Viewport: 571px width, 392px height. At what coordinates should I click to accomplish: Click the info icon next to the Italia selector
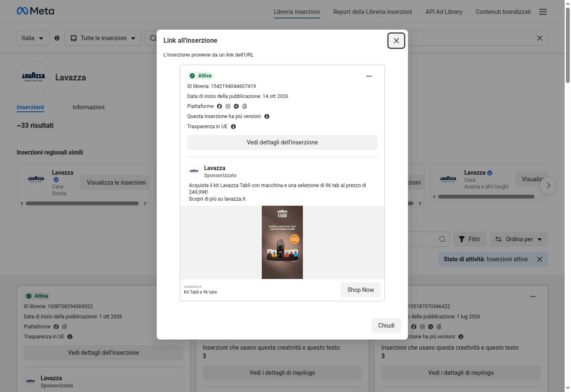(57, 38)
